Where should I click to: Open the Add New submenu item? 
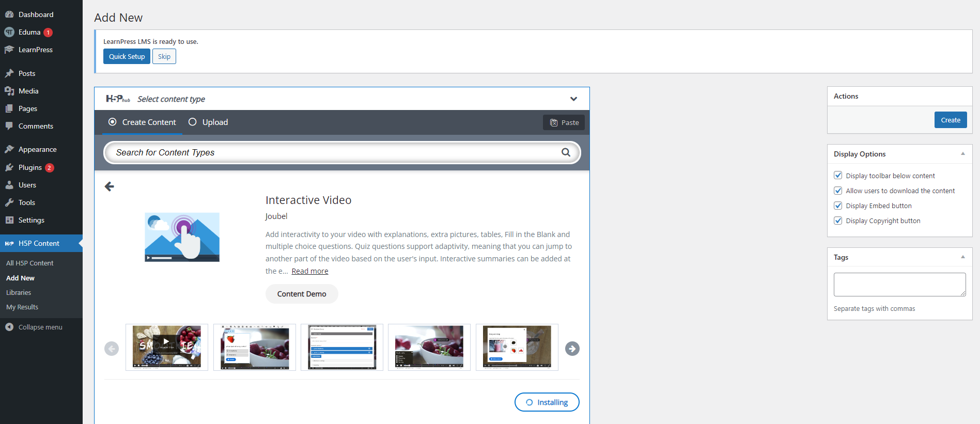(x=21, y=278)
